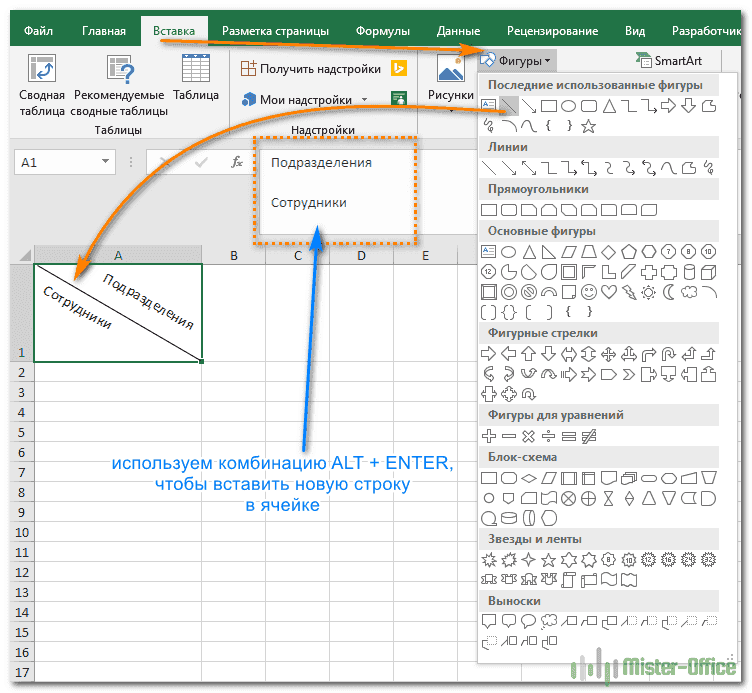Image resolution: width=752 pixels, height=693 pixels.
Task: Expand the Мои надстройки dropdown arrow
Action: tap(365, 100)
